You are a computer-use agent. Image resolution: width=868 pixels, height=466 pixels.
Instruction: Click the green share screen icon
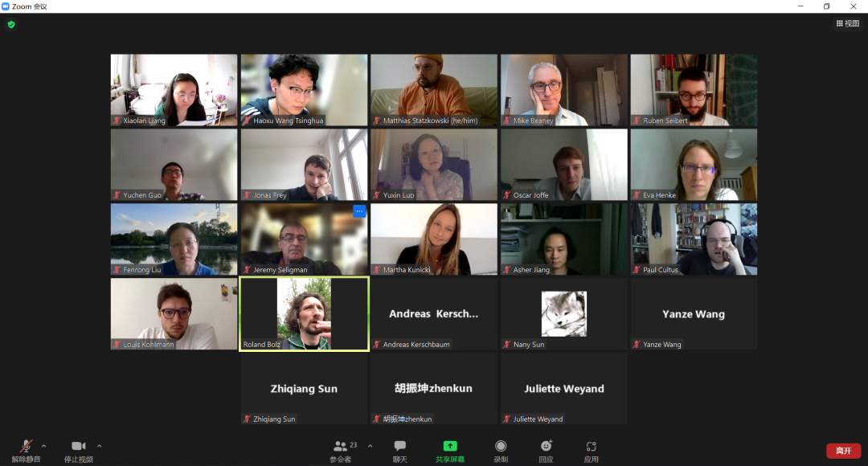pyautogui.click(x=450, y=446)
